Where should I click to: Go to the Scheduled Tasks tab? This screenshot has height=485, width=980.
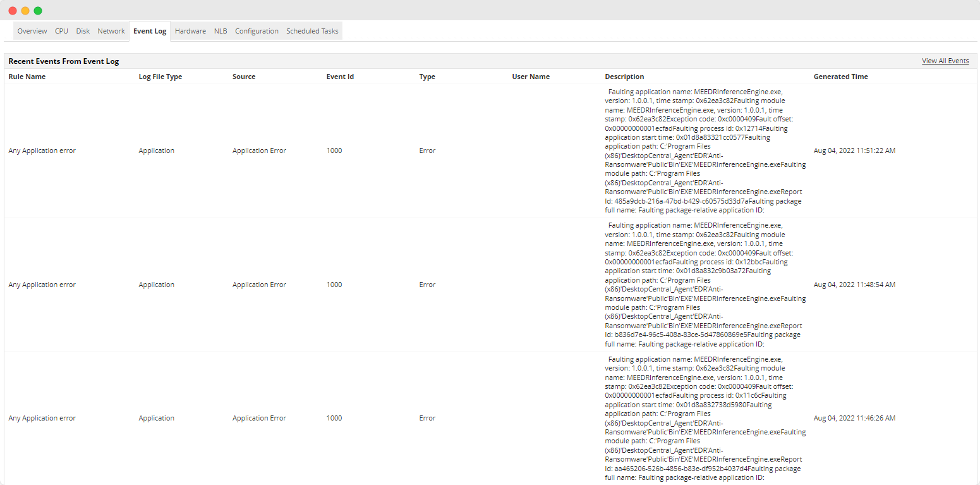click(x=312, y=30)
